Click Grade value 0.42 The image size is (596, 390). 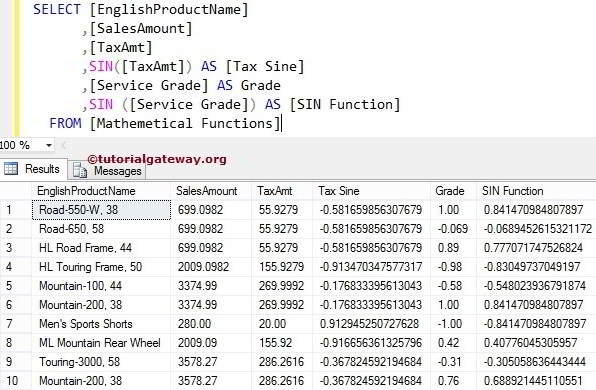(x=448, y=343)
